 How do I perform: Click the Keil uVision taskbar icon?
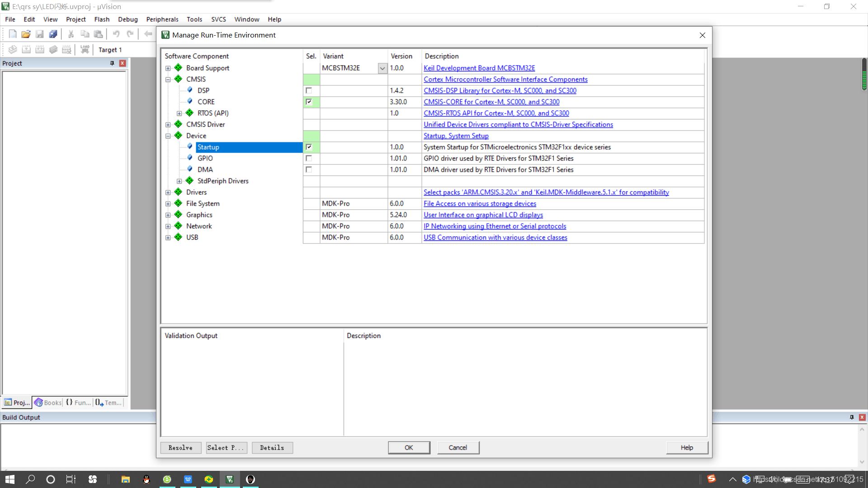point(230,479)
